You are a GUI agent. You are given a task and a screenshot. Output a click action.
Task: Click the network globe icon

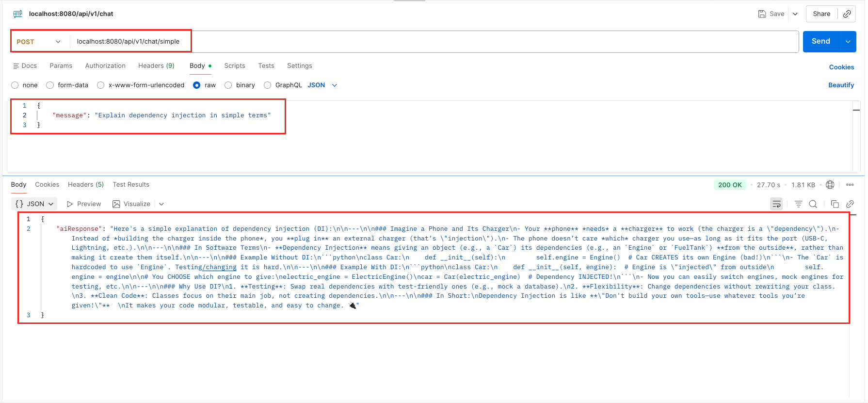click(x=830, y=185)
